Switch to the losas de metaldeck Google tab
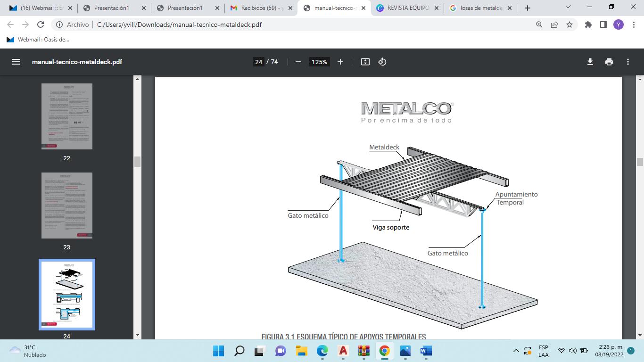 pos(481,8)
